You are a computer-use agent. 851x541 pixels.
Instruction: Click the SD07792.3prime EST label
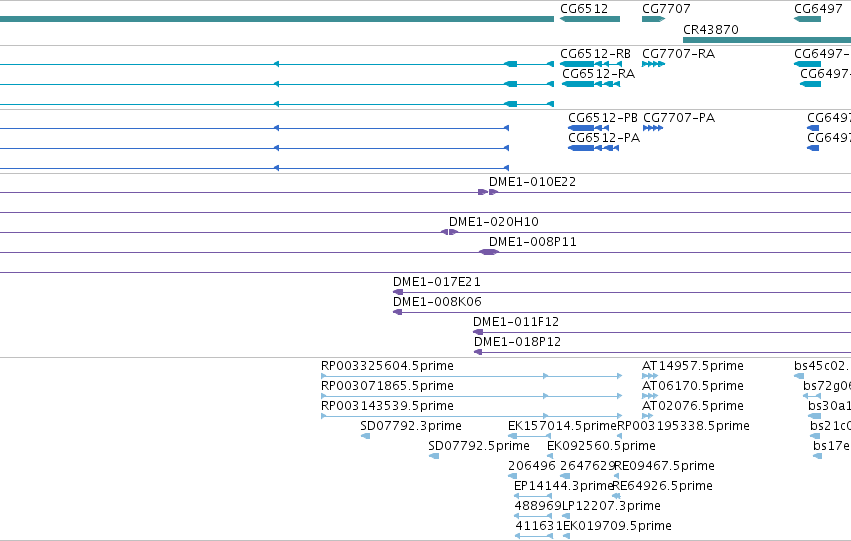click(411, 427)
